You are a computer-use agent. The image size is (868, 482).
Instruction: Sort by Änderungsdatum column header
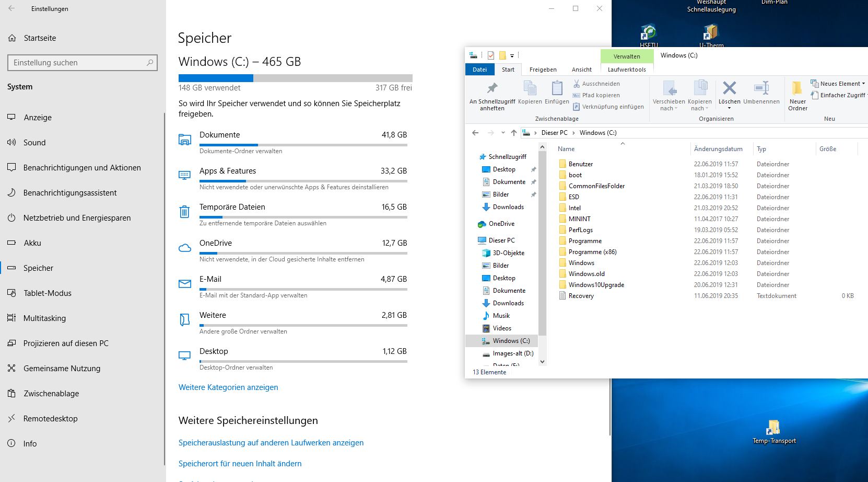(x=718, y=149)
